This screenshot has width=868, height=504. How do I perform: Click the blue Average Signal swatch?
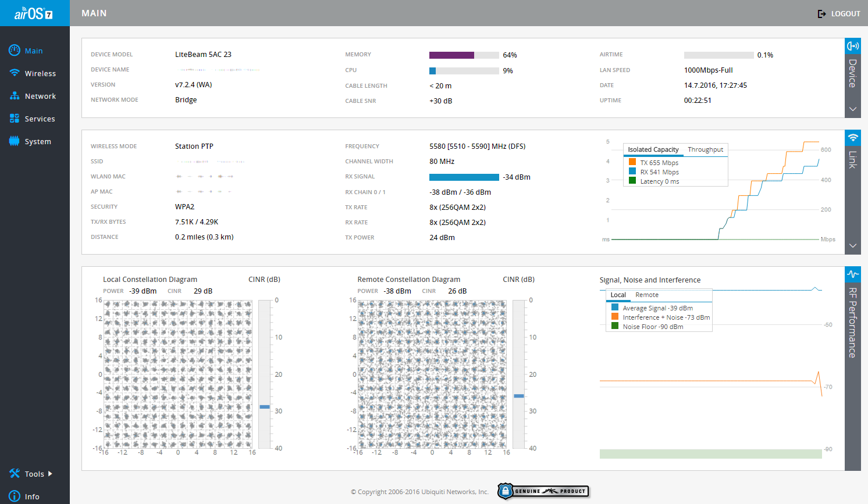tap(615, 308)
